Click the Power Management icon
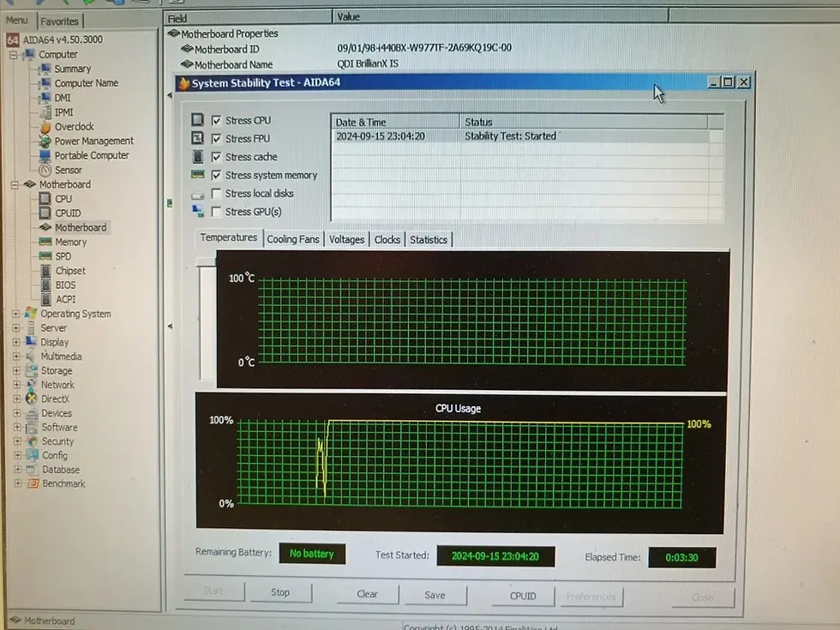 [45, 141]
